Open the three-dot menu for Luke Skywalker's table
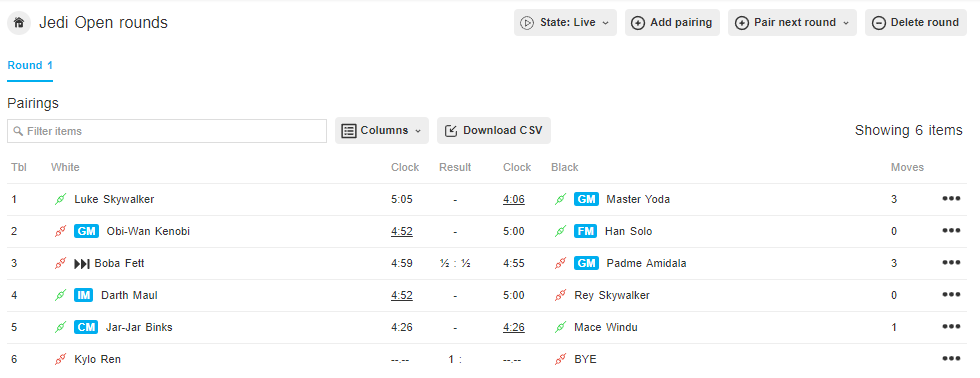Viewport: 980px width, 378px height. (951, 199)
